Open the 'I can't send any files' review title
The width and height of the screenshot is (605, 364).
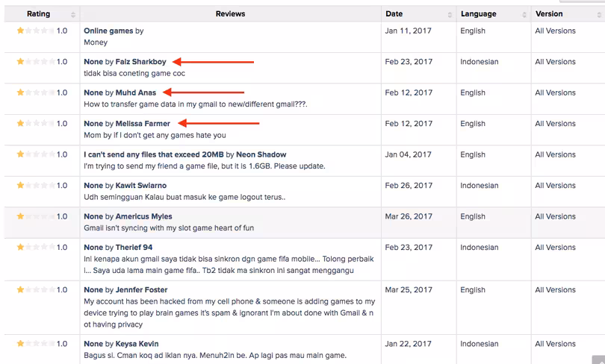coord(154,154)
